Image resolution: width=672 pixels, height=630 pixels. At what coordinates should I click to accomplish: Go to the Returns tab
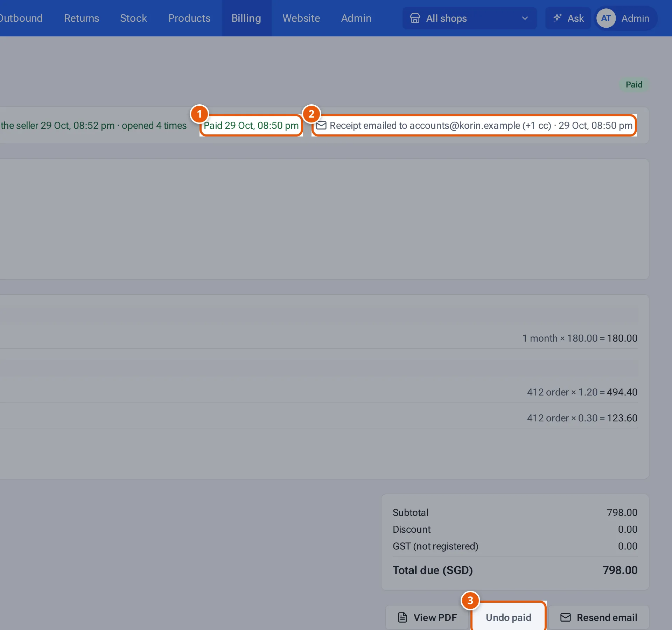[x=82, y=18]
